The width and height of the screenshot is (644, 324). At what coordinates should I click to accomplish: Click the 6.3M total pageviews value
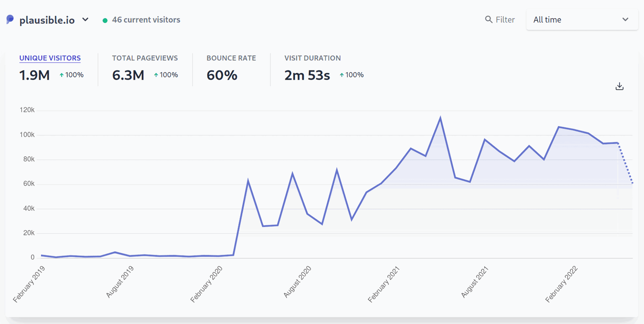128,75
